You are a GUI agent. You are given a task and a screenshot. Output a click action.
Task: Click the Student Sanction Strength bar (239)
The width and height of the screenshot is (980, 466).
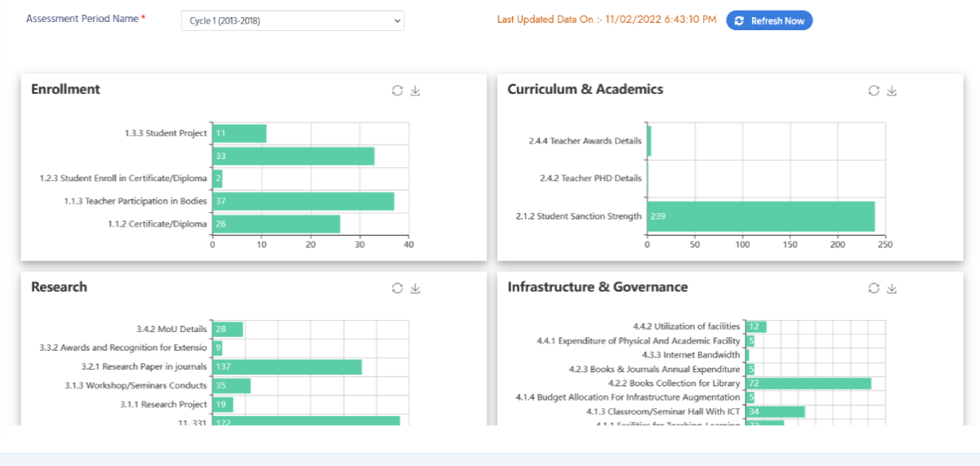click(760, 216)
